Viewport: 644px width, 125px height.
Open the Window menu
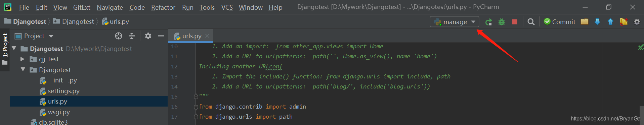[251, 7]
